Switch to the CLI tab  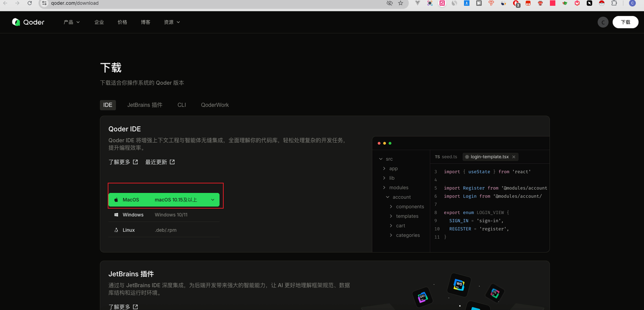182,105
